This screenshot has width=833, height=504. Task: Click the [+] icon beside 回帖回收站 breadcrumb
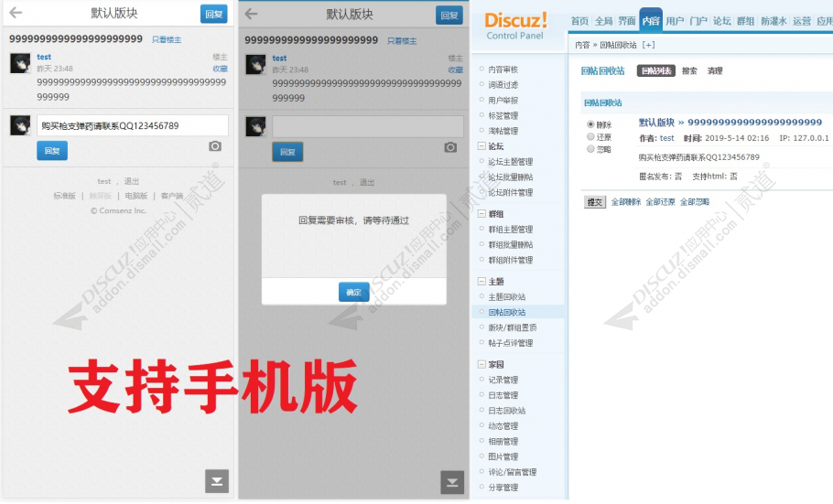(649, 45)
